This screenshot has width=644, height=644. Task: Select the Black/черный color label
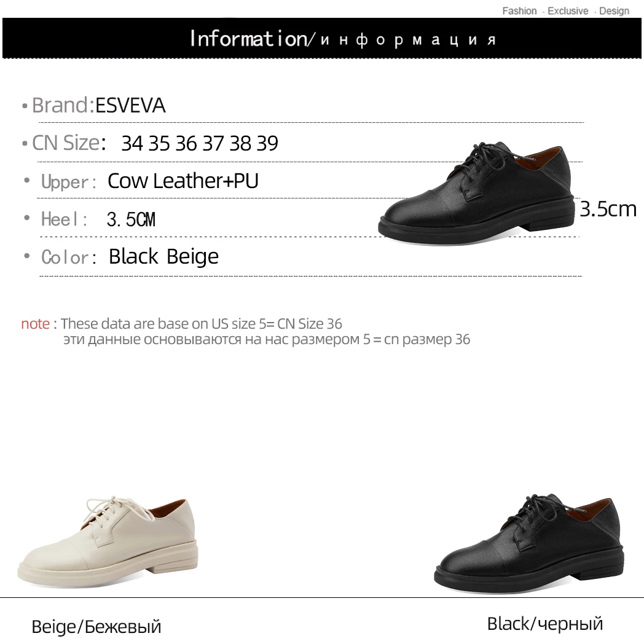click(545, 624)
